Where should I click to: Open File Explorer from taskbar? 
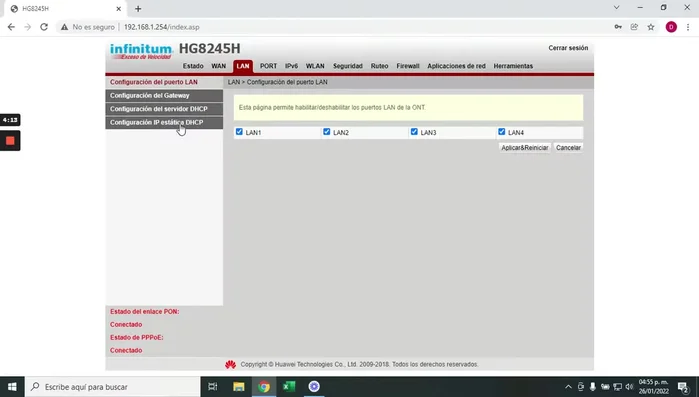[x=238, y=387]
